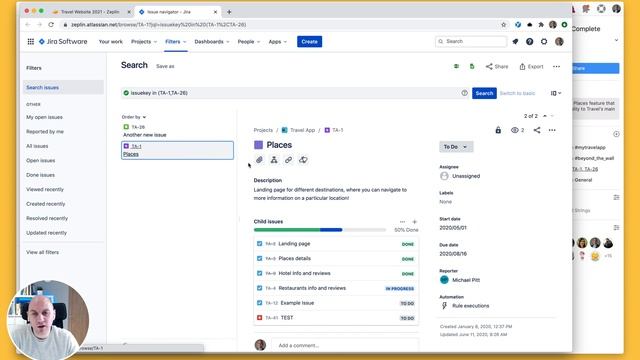Bookmark page with the star icon
640x360 pixels.
pos(504,25)
